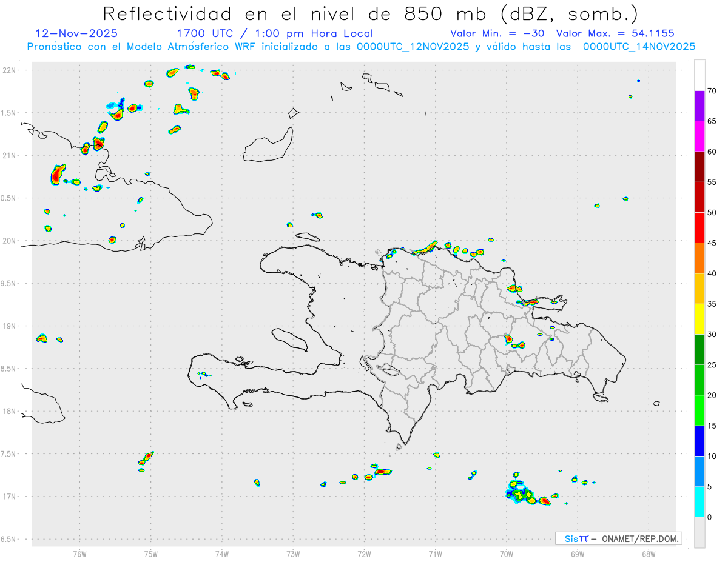
Task: Pick the blue 10–15 dBZ colorbar segment
Action: click(699, 441)
